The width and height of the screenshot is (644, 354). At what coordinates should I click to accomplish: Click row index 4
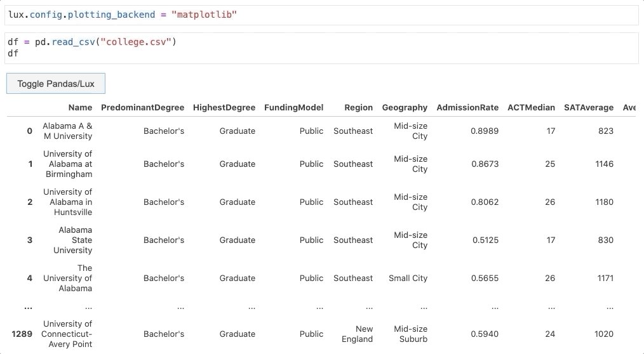coord(30,278)
